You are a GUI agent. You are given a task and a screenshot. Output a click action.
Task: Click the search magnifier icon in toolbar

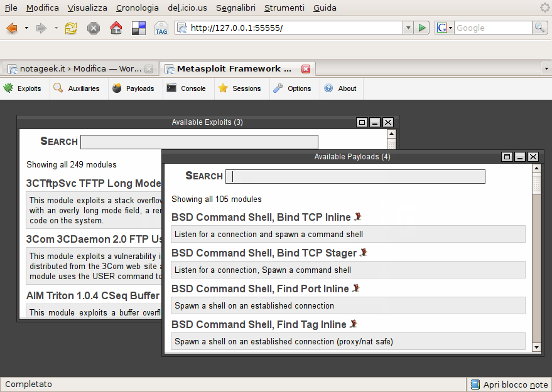539,28
